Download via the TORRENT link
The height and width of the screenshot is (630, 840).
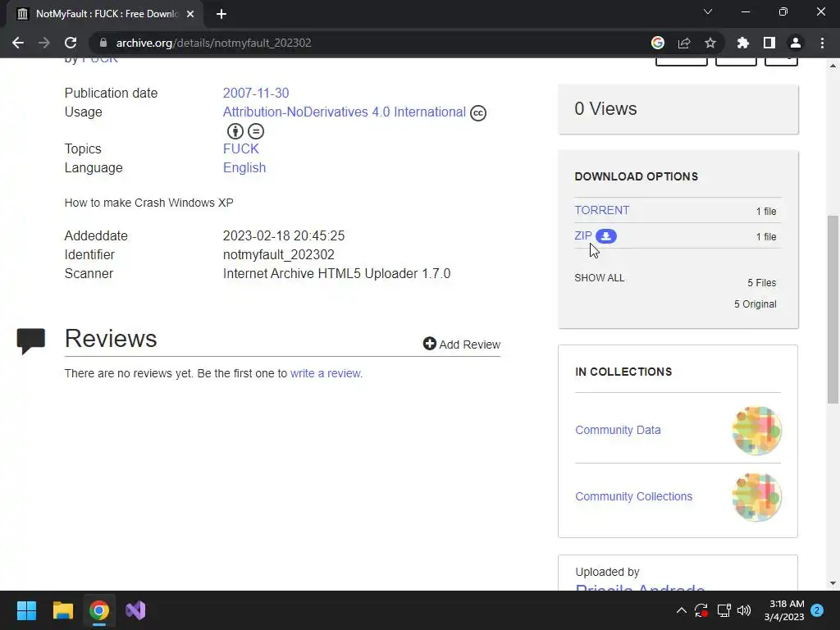pos(601,210)
